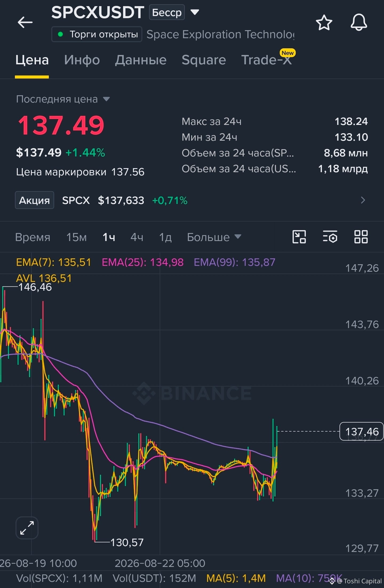Image resolution: width=384 pixels, height=588 pixels.
Task: Open the chart drawing tools icon
Action: click(x=299, y=237)
